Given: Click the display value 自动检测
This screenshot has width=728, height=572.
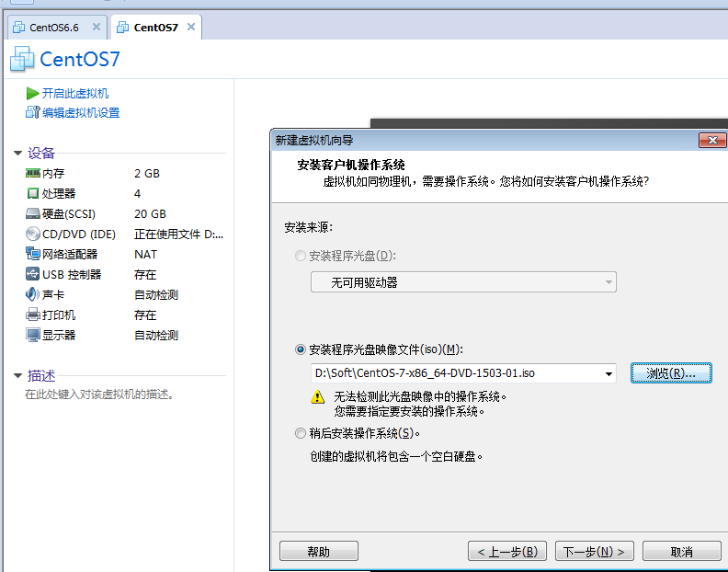Looking at the screenshot, I should click(x=156, y=335).
